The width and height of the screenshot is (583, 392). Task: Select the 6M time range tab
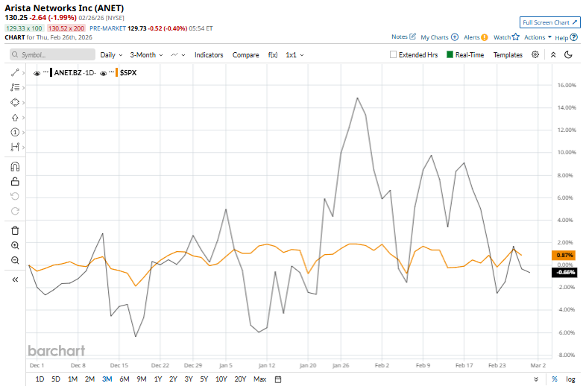(x=124, y=379)
